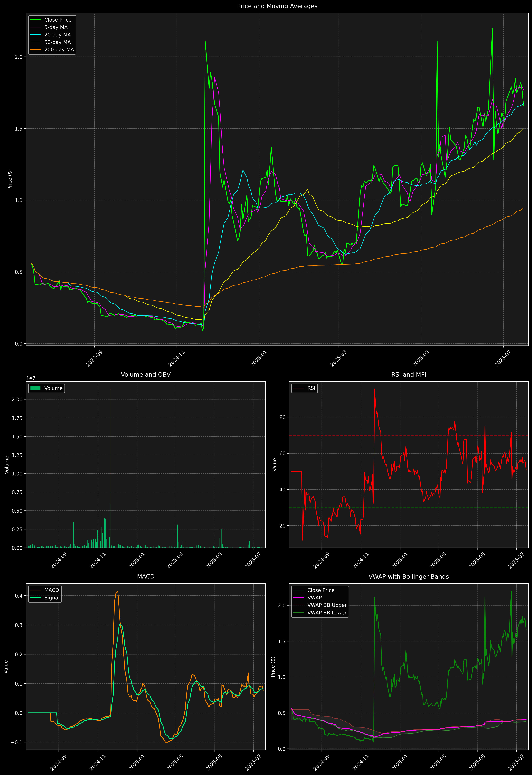Click the 'Value' axis label of the MACD chart
532x775 pixels.
[x=6, y=667]
